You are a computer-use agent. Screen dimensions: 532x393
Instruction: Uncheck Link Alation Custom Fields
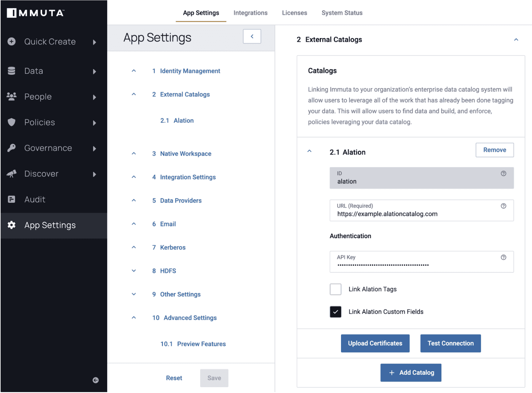(x=335, y=312)
